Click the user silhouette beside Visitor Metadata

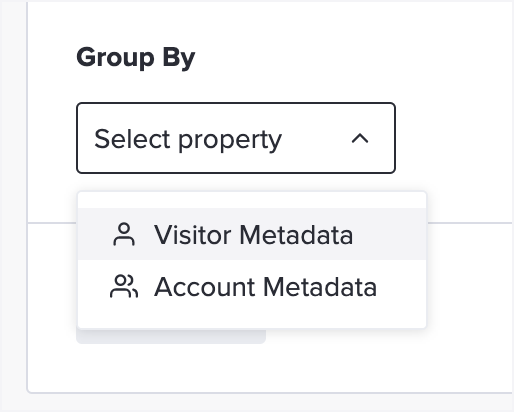[x=124, y=234]
